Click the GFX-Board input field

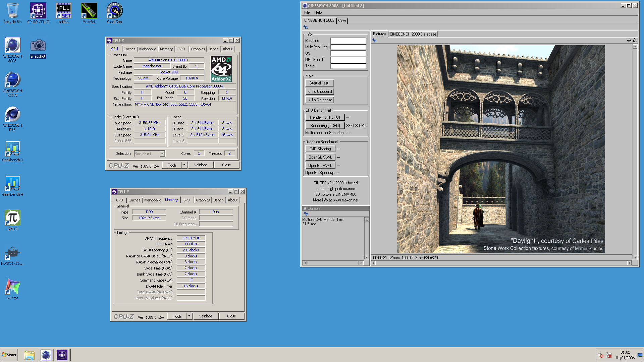[x=348, y=60]
